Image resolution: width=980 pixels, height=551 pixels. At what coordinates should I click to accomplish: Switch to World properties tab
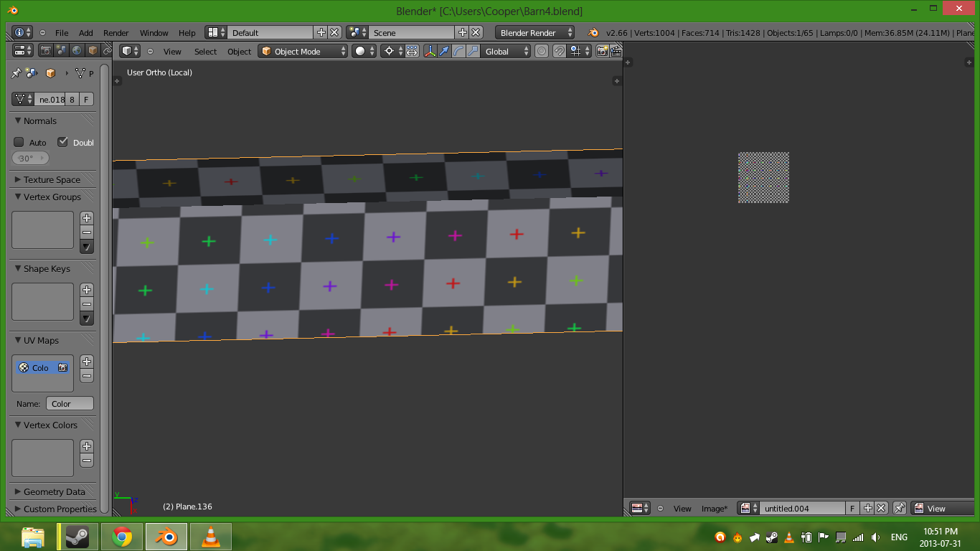(x=77, y=50)
